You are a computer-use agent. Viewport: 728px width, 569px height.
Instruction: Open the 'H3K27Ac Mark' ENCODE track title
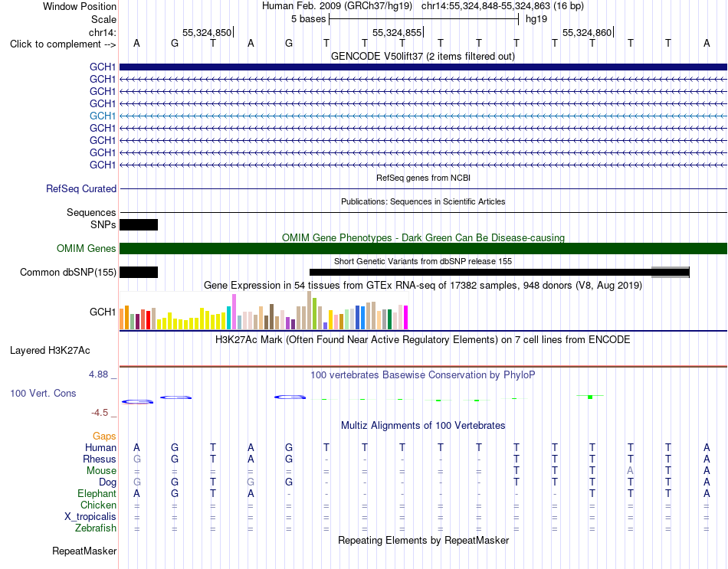[x=423, y=340]
